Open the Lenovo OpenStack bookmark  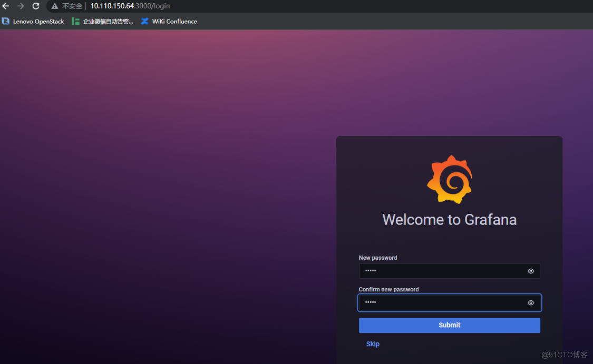coord(33,22)
